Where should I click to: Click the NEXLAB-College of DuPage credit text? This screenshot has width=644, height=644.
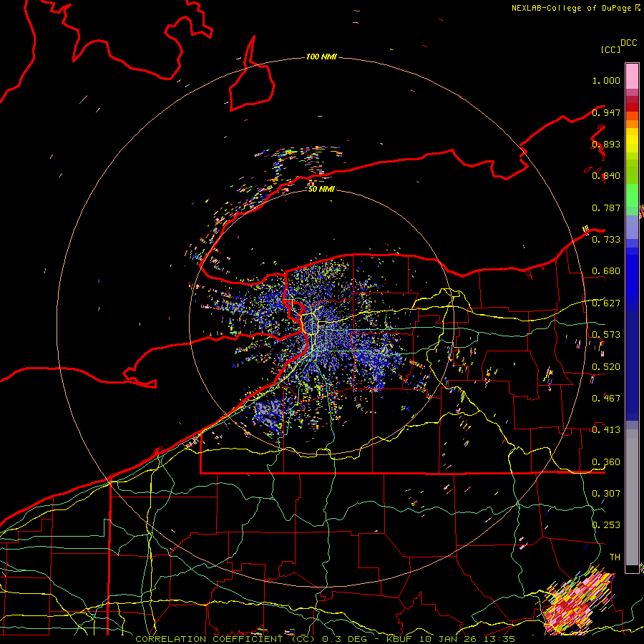572,8
